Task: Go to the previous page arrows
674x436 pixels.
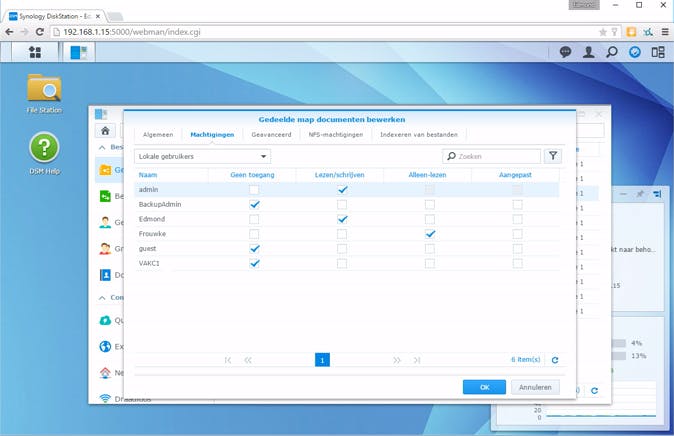Action: [x=248, y=360]
